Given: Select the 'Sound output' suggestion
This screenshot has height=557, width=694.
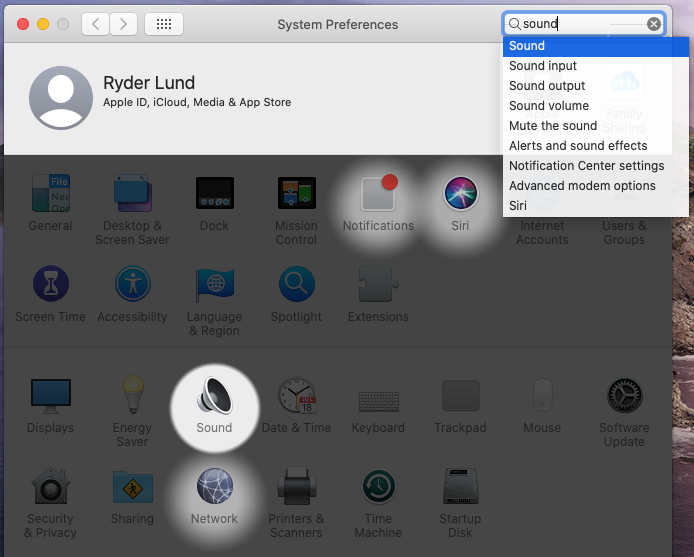Looking at the screenshot, I should click(x=596, y=85).
